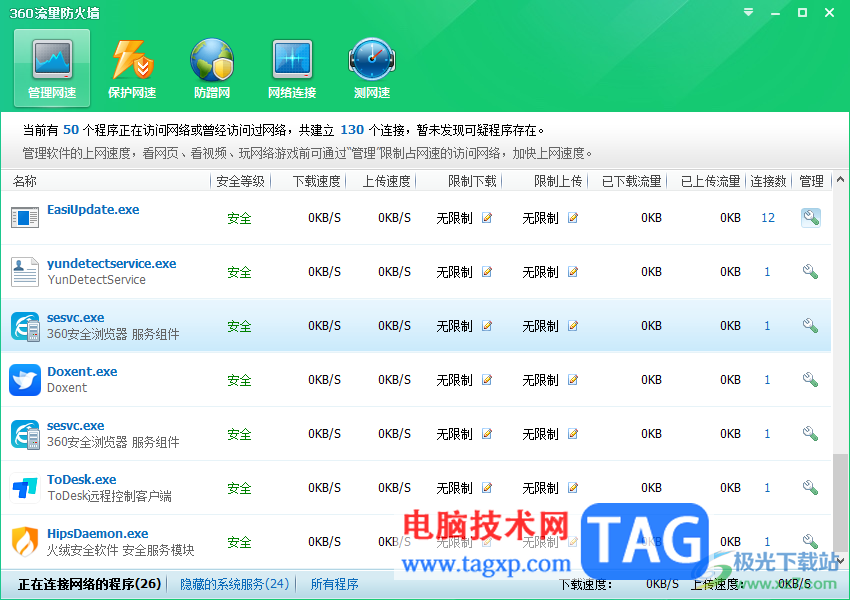This screenshot has height=600, width=850.
Task: Select the 火绒安全软件 安全服务模块 description
Action: (x=120, y=550)
